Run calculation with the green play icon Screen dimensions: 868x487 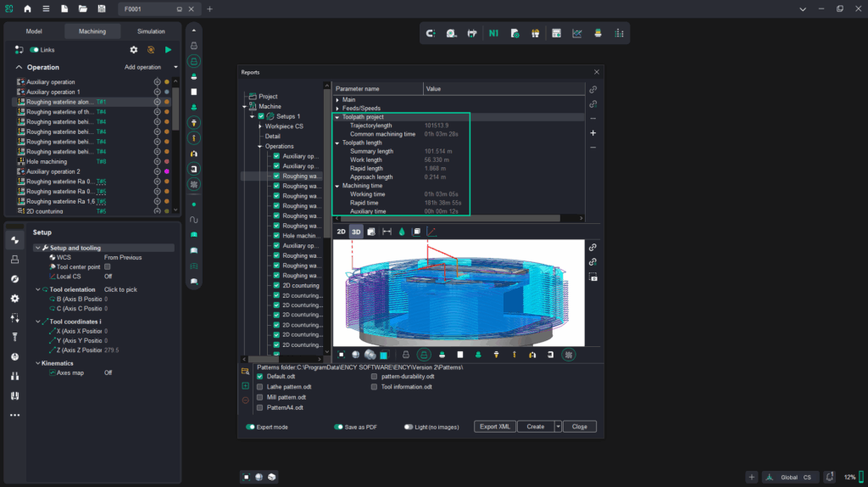pos(169,50)
